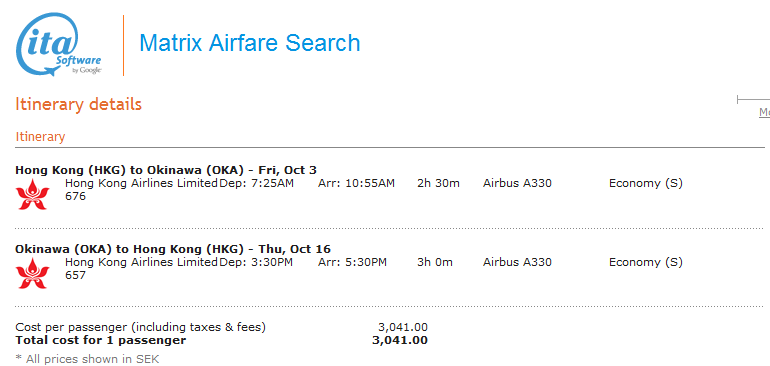
Task: Click the Matrix Airfare Search title
Action: [249, 43]
